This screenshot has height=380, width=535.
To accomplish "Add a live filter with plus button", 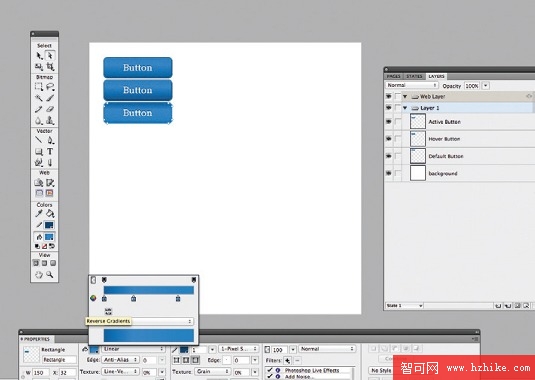I will click(288, 360).
